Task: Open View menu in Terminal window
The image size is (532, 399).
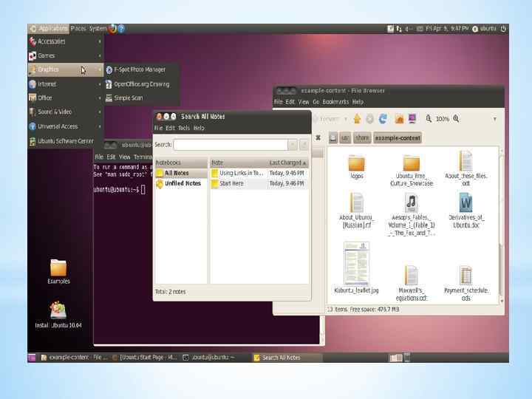Action: point(125,157)
